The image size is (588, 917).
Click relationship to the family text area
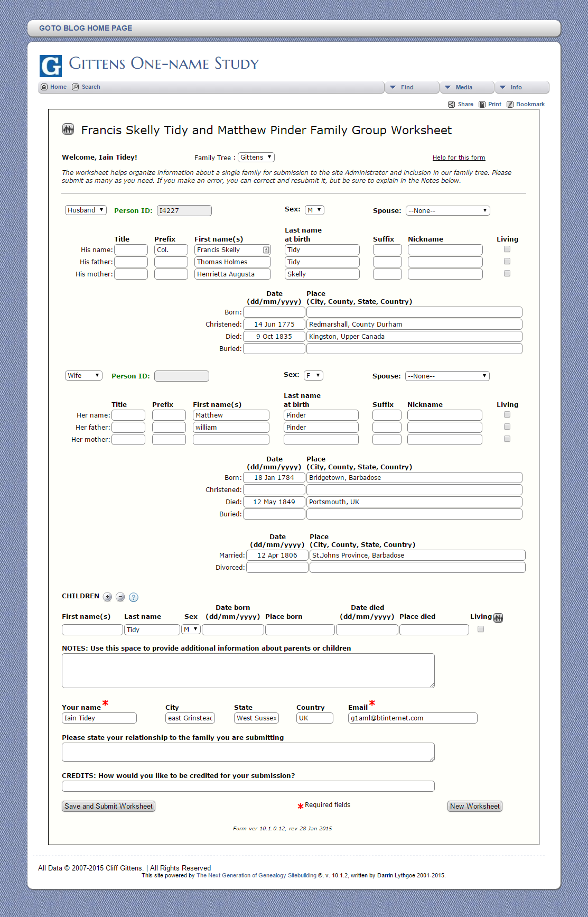pos(248,752)
